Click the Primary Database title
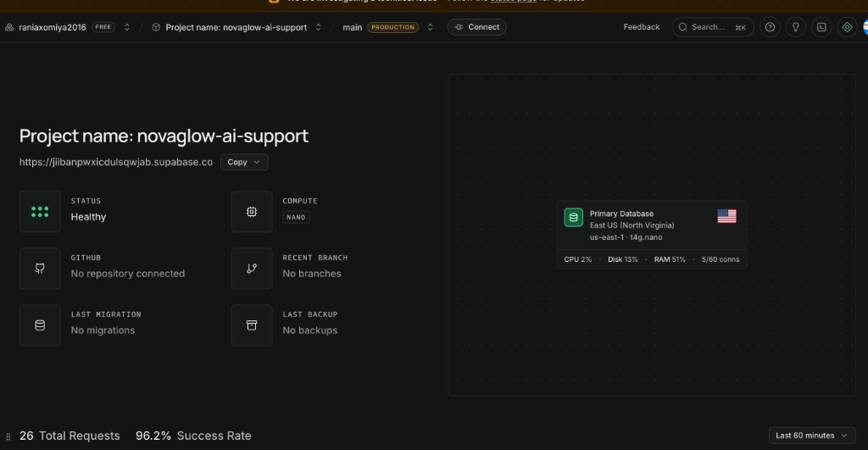Viewport: 868px width, 450px height. click(621, 214)
